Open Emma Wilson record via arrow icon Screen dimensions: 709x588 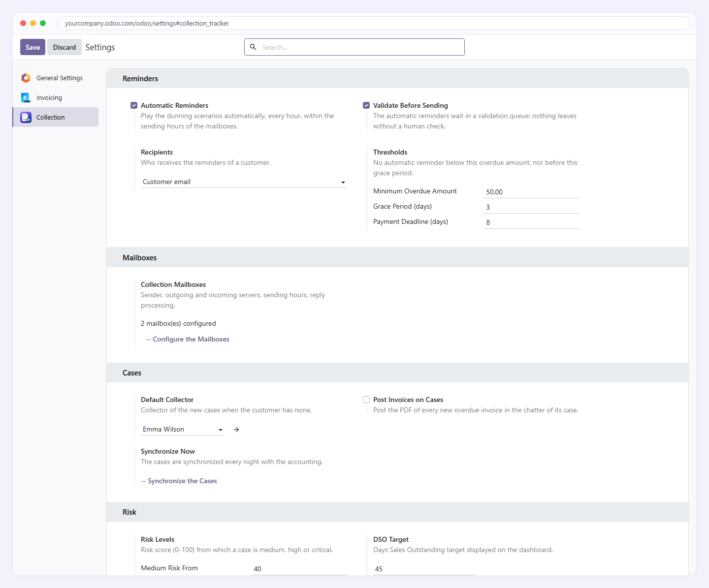click(x=236, y=430)
